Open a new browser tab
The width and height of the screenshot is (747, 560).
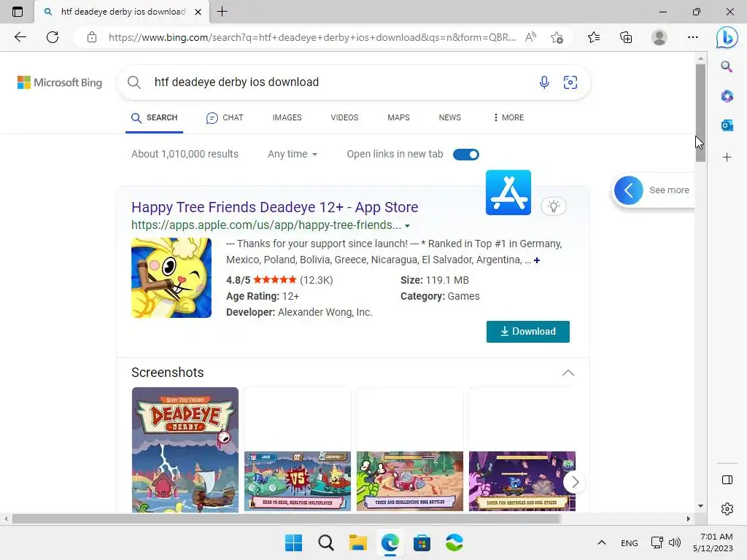[x=222, y=12]
